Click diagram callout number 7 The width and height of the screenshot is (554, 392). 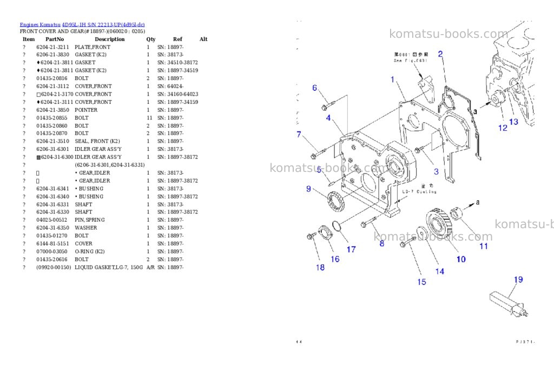pos(299,134)
